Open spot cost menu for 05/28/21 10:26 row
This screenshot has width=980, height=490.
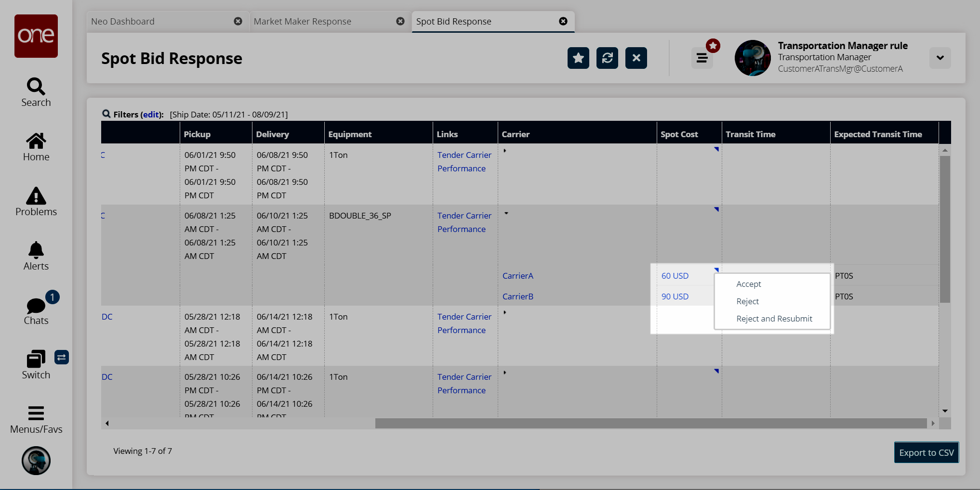[x=717, y=371]
